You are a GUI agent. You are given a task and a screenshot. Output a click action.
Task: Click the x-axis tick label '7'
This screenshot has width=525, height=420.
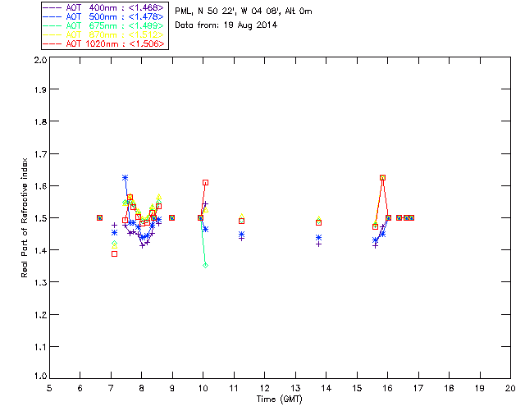111,388
